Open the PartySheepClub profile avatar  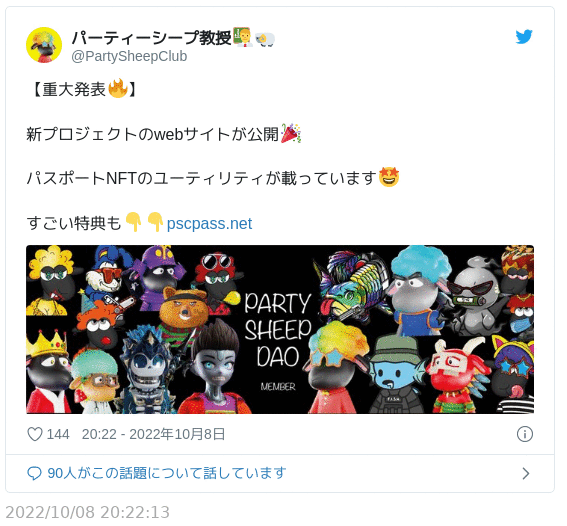point(44,45)
